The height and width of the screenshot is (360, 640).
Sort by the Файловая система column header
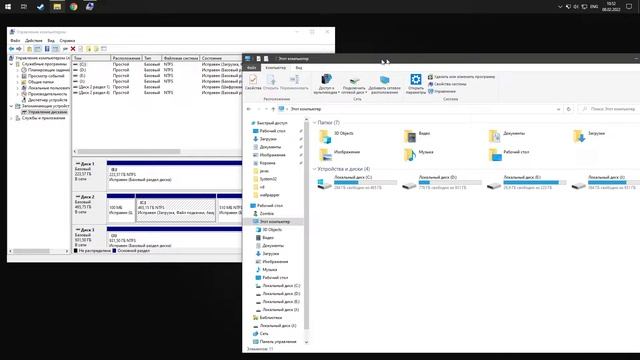(180, 58)
